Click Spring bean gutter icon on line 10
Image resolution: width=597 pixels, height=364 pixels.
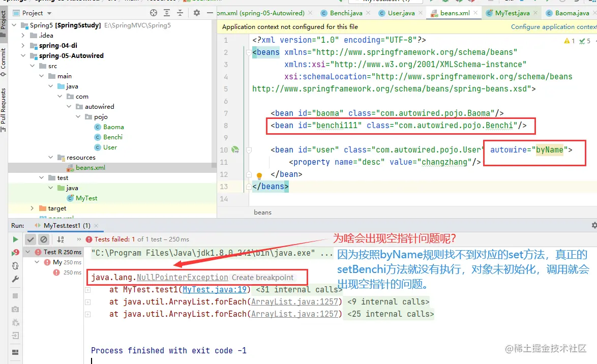[235, 149]
